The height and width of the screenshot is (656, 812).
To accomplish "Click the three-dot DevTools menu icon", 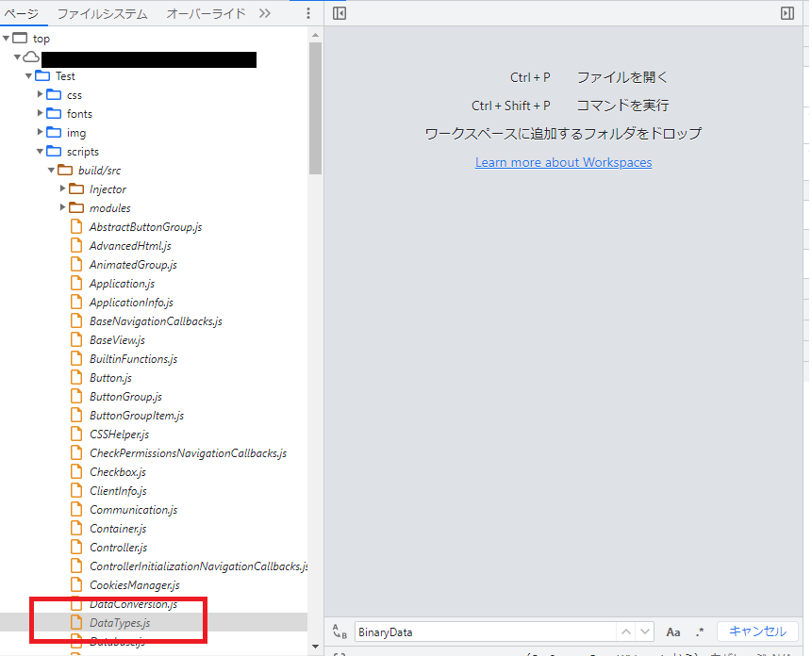I will point(307,13).
